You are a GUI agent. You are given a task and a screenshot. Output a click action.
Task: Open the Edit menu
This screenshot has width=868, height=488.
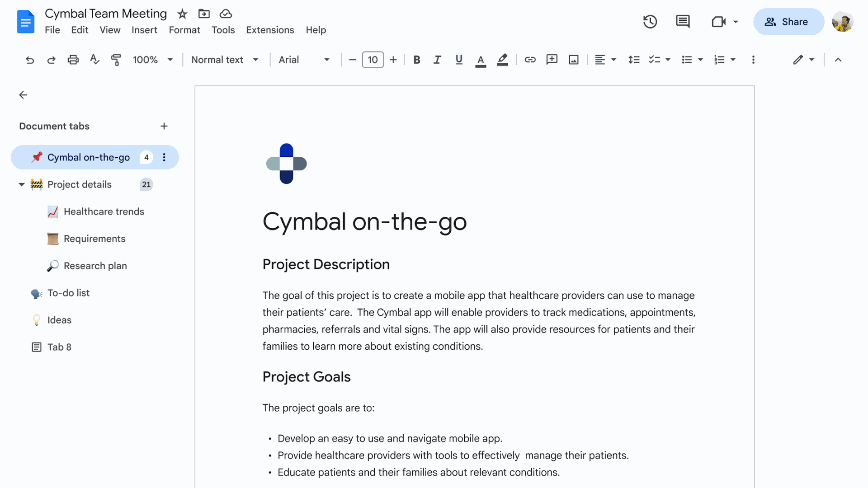80,30
